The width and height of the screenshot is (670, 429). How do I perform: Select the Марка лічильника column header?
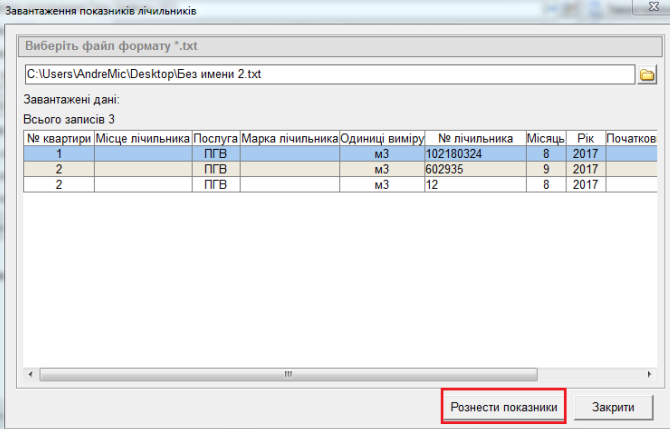290,138
